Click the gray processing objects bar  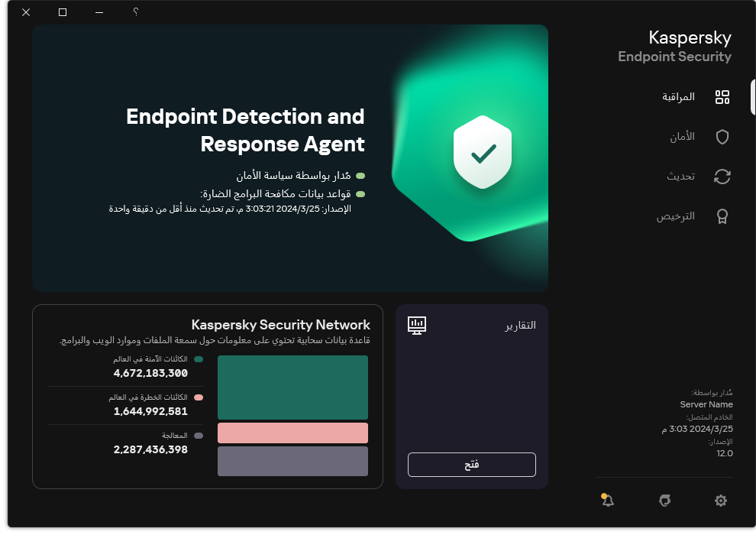[292, 461]
